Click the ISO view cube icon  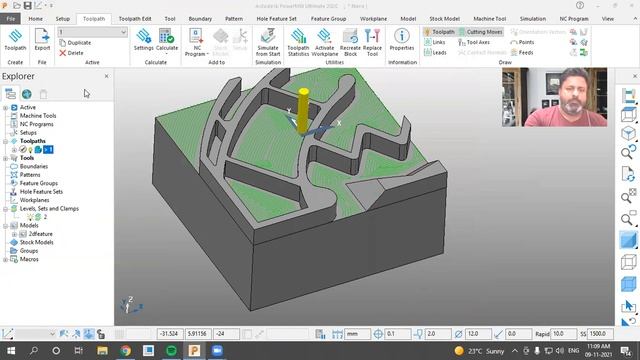click(x=628, y=133)
